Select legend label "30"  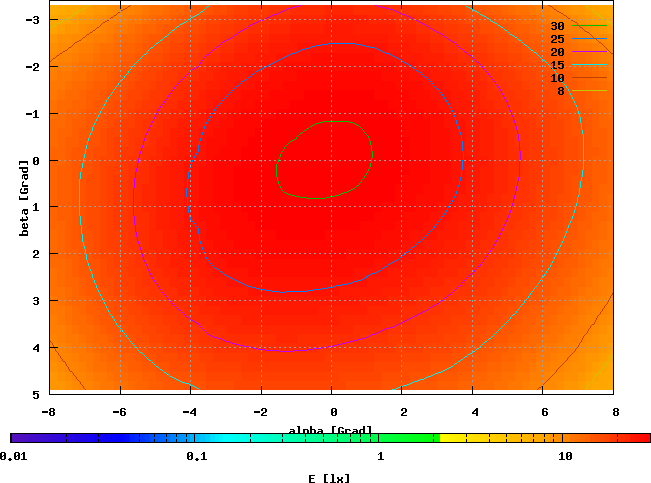(x=557, y=26)
